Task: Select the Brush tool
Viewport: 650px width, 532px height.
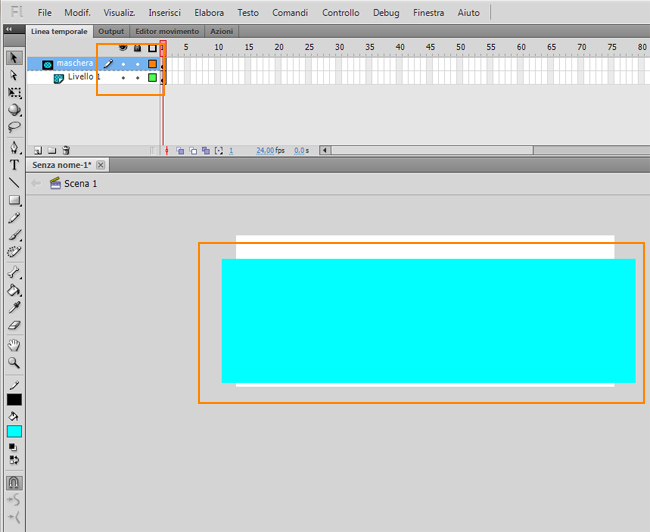Action: point(14,235)
